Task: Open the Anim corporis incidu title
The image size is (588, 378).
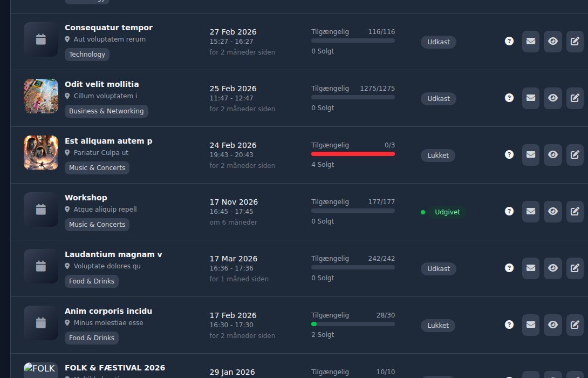Action: click(x=108, y=311)
